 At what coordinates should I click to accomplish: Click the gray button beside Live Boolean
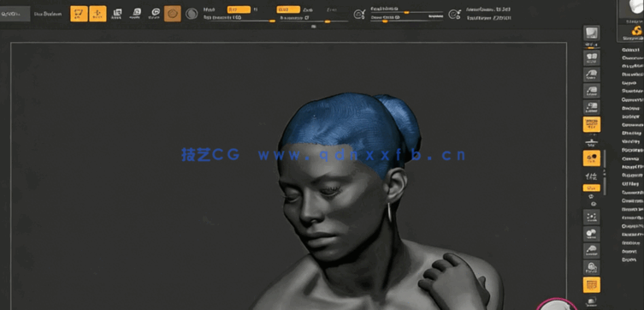[15, 14]
